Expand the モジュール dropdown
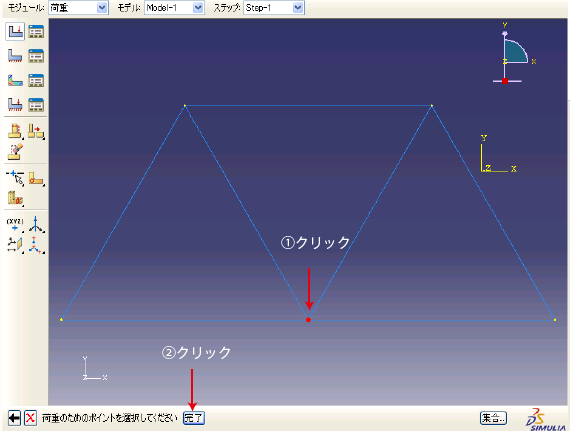This screenshot has width=571, height=432. click(102, 8)
